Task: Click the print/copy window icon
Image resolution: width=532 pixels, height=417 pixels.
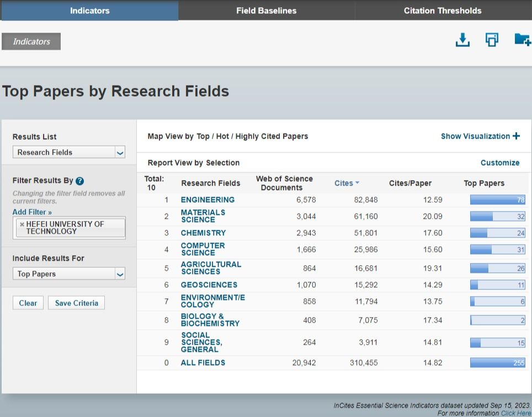Action: [x=492, y=40]
